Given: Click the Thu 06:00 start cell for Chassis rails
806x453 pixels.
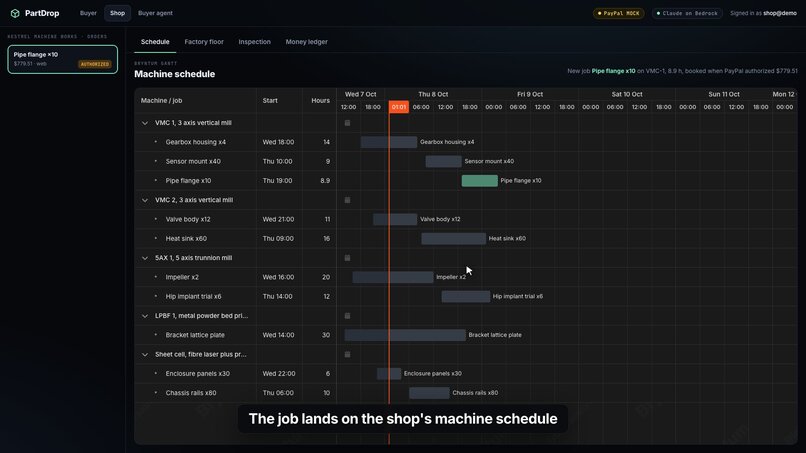Looking at the screenshot, I should [278, 393].
